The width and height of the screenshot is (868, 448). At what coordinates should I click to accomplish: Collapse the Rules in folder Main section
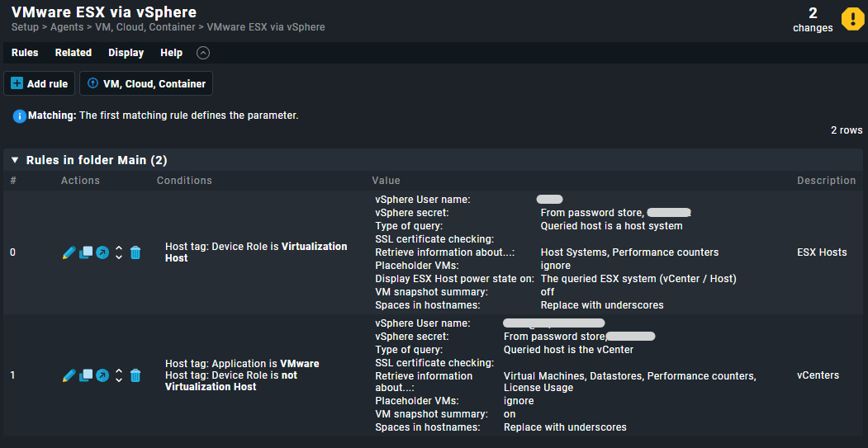(15, 160)
